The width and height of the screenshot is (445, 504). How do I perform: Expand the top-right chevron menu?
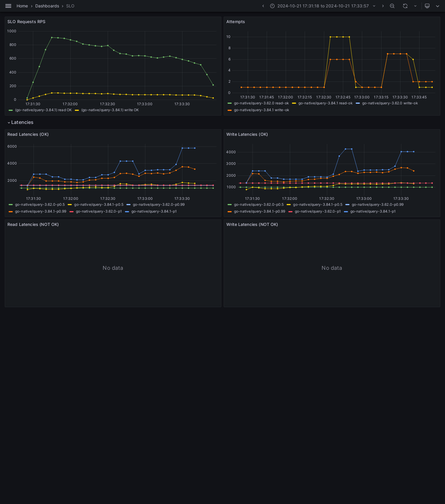(438, 6)
